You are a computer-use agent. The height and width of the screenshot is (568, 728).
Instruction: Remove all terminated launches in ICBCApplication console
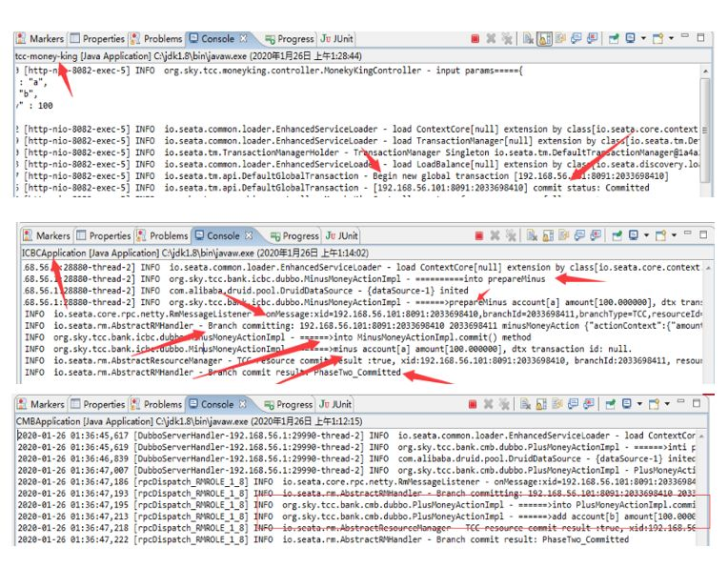[x=511, y=235]
